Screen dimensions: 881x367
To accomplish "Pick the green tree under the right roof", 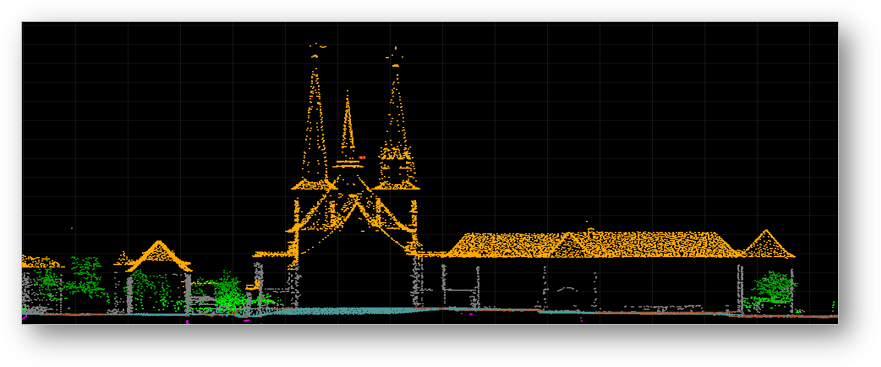I will click(x=773, y=289).
